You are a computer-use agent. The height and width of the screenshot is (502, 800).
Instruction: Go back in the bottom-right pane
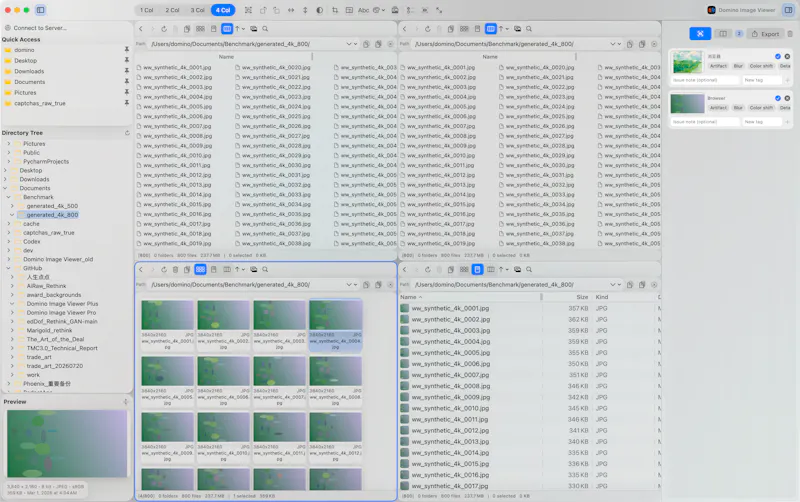click(x=405, y=269)
